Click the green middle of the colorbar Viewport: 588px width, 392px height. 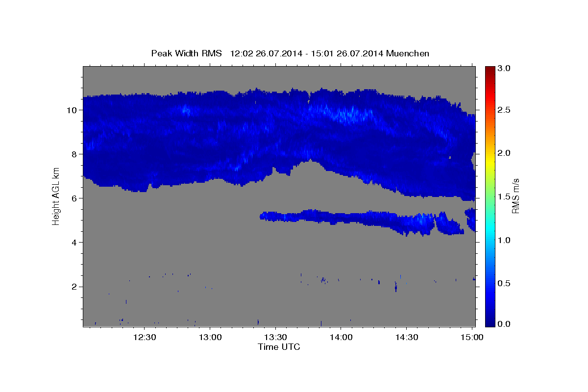(x=490, y=196)
